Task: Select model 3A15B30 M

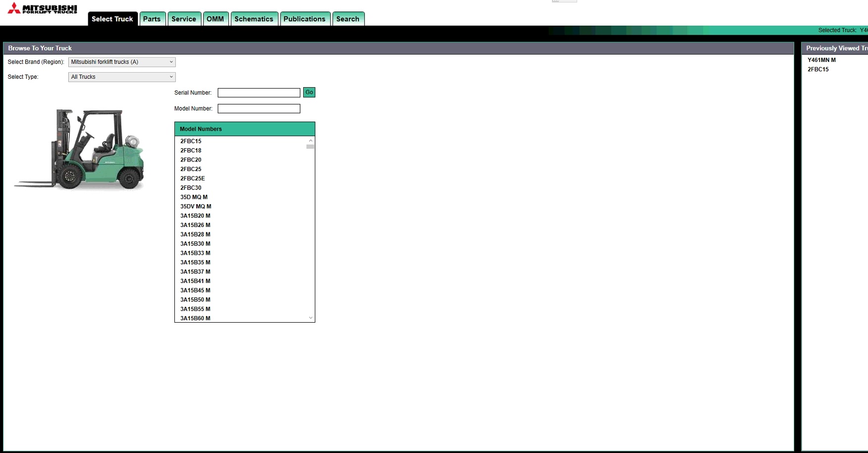Action: pyautogui.click(x=195, y=244)
